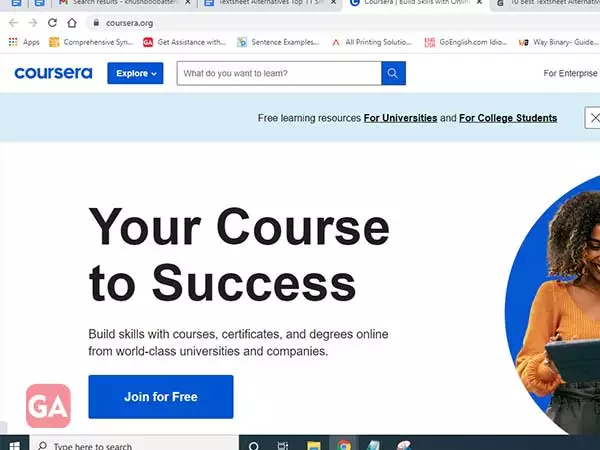600x450 pixels.
Task: Click the Coursera logo
Action: tap(53, 73)
